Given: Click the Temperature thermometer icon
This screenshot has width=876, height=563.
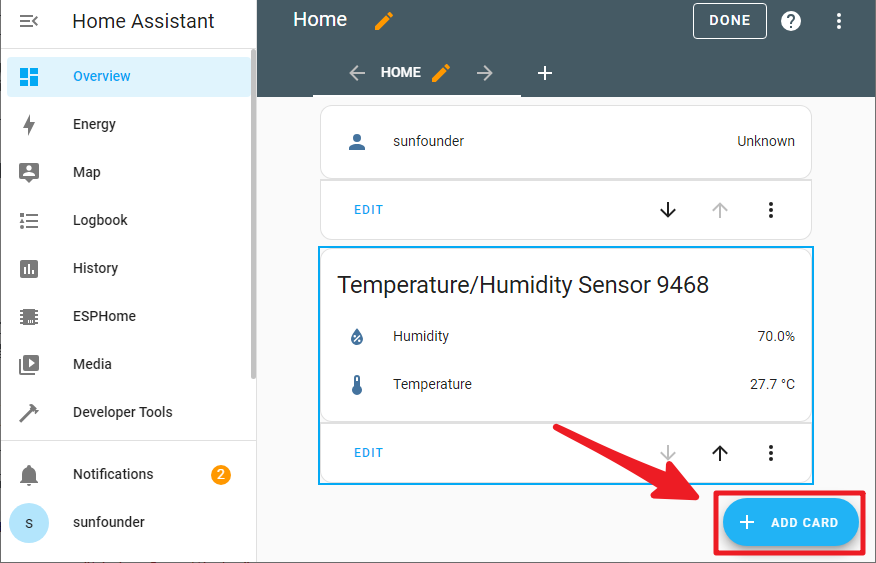Looking at the screenshot, I should click(x=357, y=385).
